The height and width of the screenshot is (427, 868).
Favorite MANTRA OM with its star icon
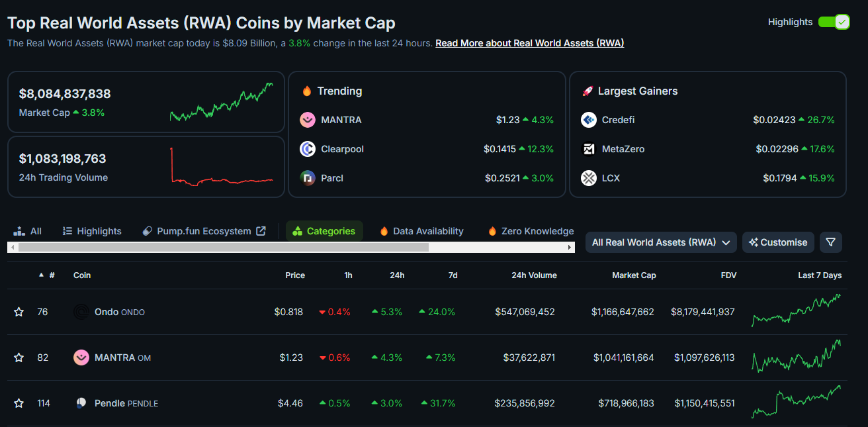[x=19, y=357]
